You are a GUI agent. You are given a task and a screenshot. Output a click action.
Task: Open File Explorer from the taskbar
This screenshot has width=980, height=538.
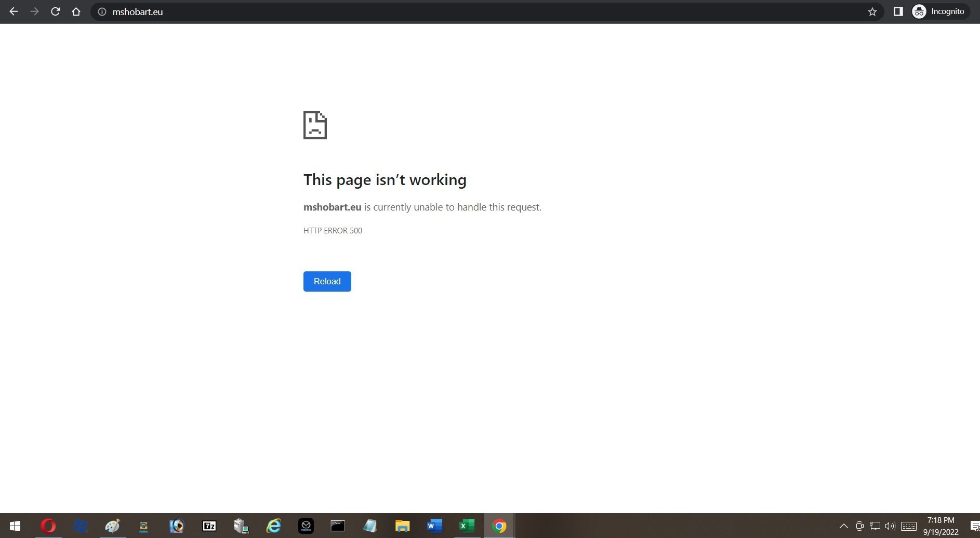click(402, 526)
